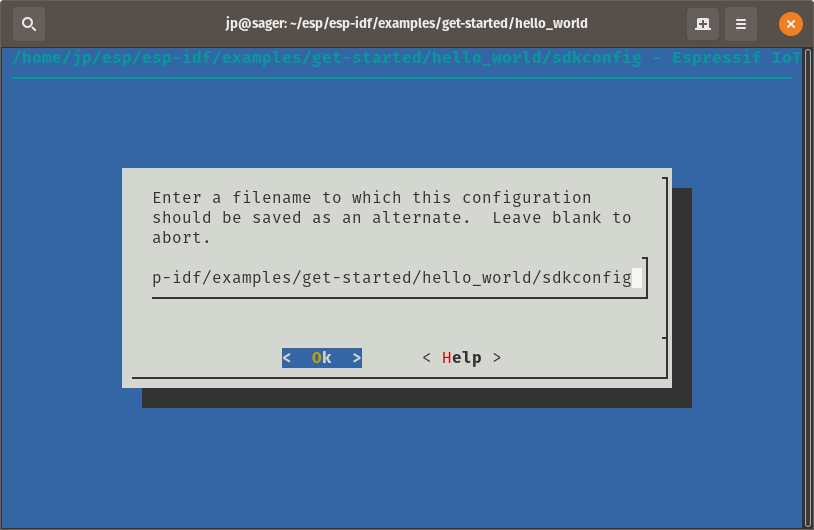Open terminal search with the magnifier icon
Image resolution: width=814 pixels, height=530 pixels.
[x=29, y=24]
